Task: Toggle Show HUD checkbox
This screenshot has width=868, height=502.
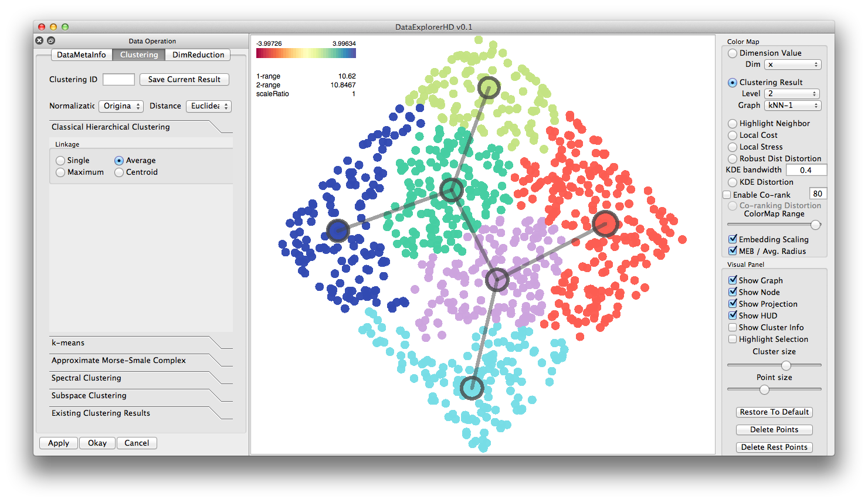Action: [x=733, y=316]
